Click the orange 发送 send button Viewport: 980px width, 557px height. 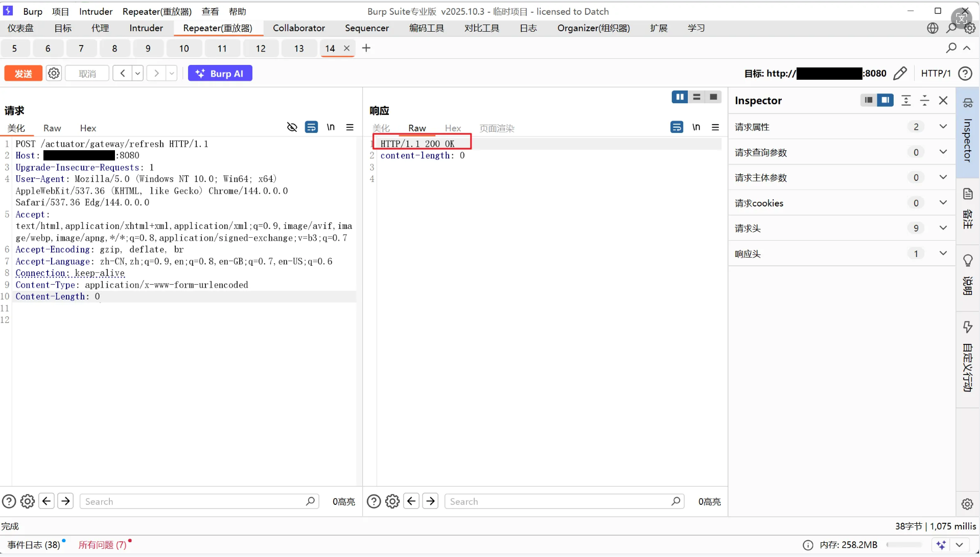point(23,74)
